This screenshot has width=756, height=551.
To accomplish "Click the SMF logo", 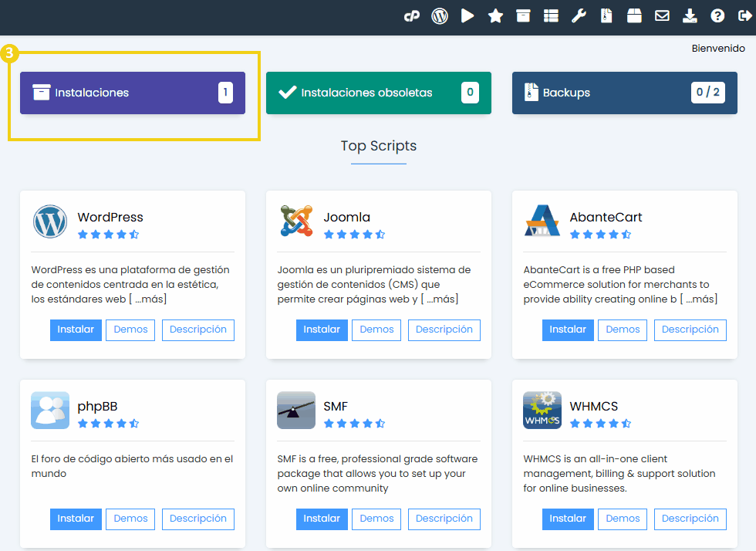I will point(296,410).
